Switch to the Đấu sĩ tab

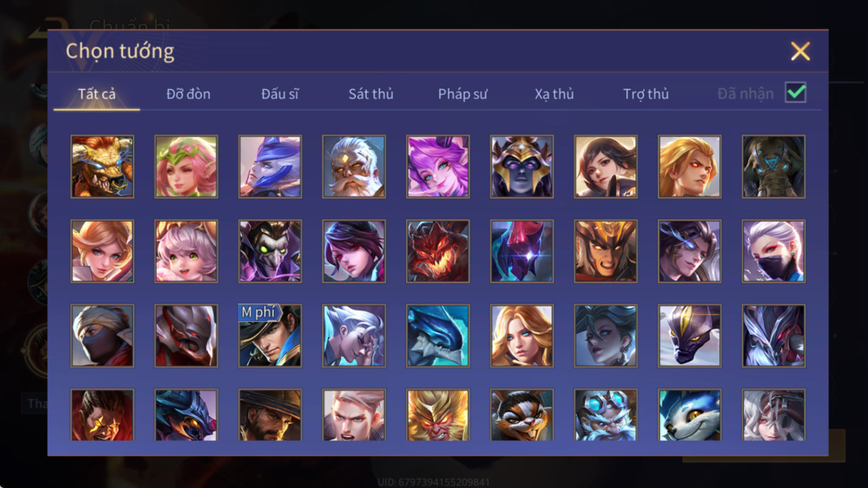pos(280,94)
